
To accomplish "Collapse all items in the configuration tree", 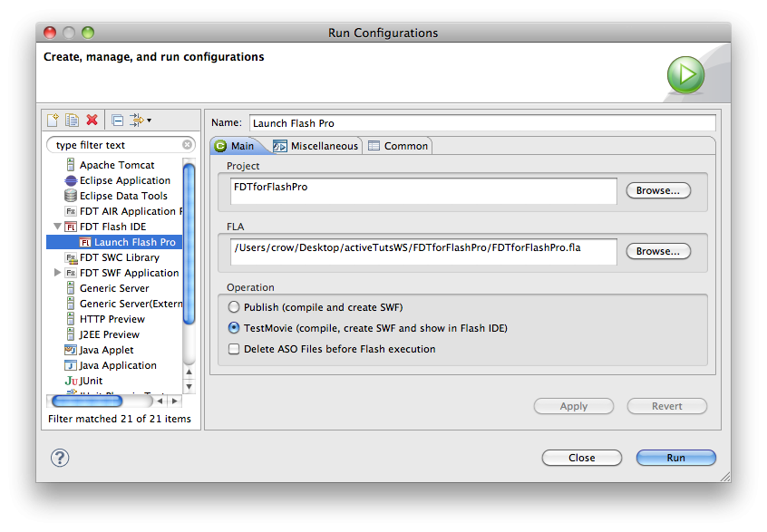I will pyautogui.click(x=117, y=119).
